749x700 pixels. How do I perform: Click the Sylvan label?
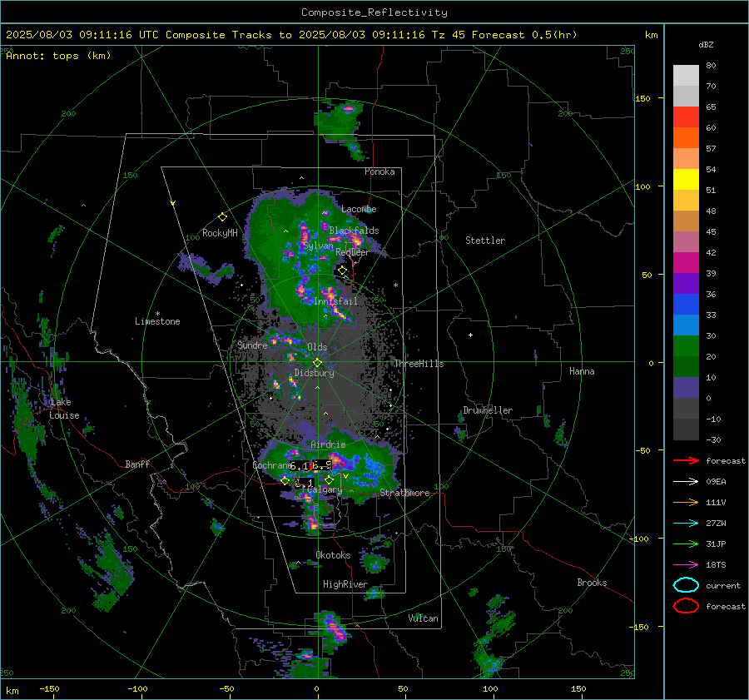click(319, 246)
